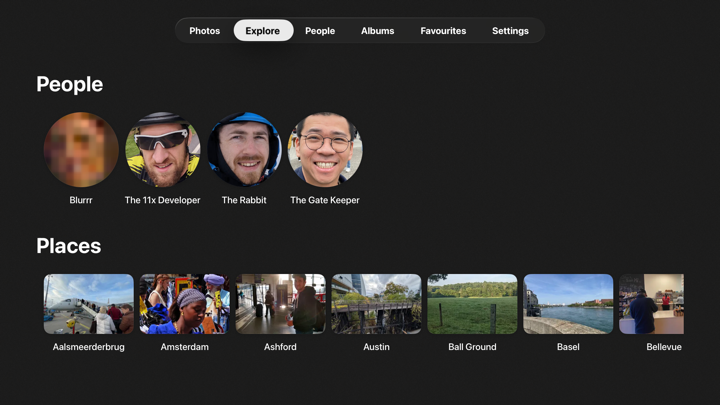Select The Gate Keeper avatar
The image size is (720, 405).
325,149
